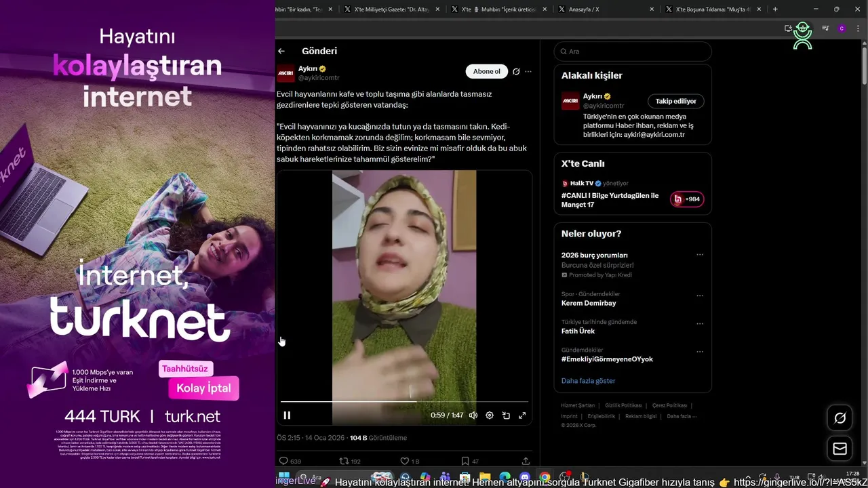
Task: Open Aykırı profile avatar in post header
Action: point(285,73)
